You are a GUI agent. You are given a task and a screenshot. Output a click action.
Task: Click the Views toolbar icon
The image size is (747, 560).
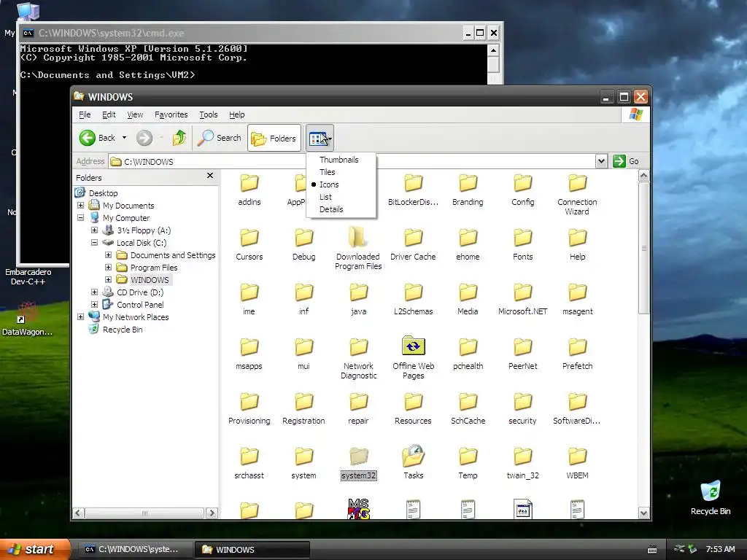(320, 138)
